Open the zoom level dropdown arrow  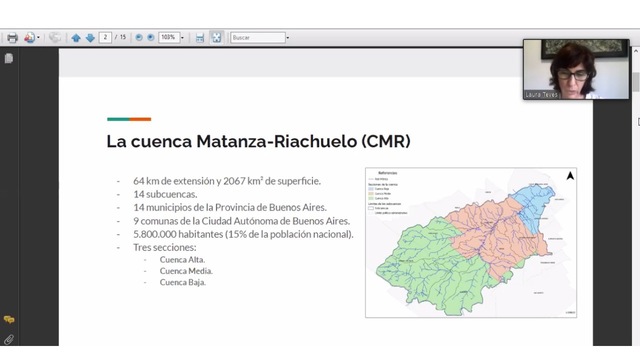click(182, 38)
